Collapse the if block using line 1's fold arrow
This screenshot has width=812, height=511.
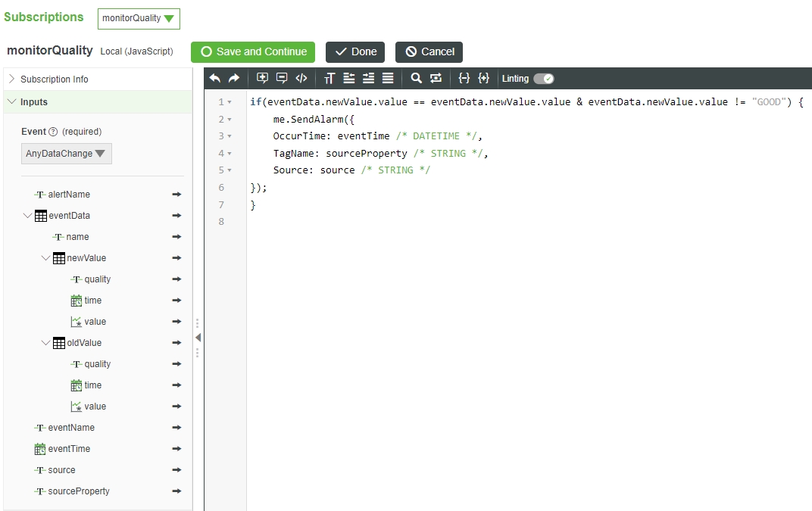tap(230, 101)
